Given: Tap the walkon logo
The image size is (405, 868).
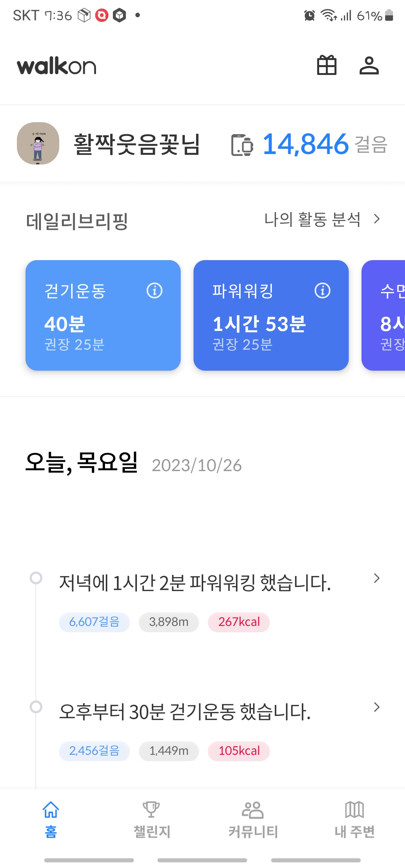Looking at the screenshot, I should pyautogui.click(x=57, y=66).
